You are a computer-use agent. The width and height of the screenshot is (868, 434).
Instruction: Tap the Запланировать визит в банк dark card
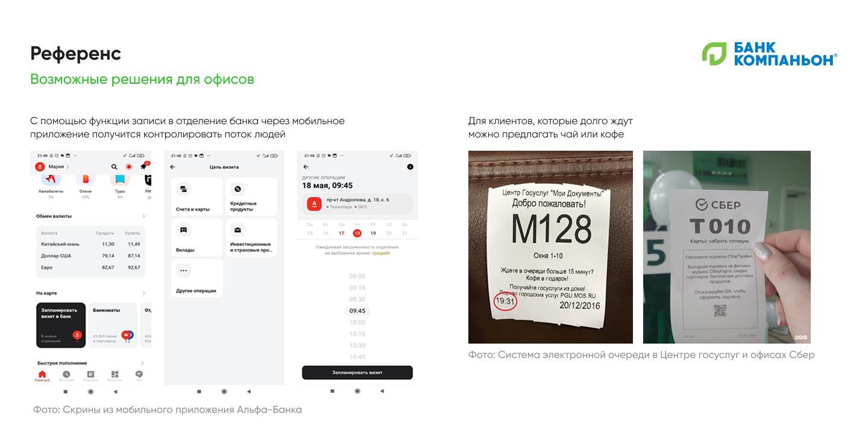[61, 325]
